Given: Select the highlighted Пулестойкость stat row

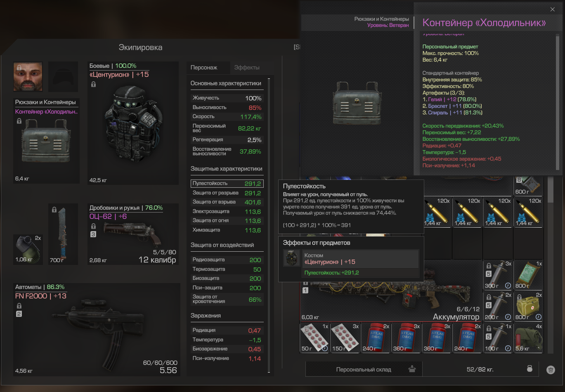Looking at the screenshot, I should tap(227, 184).
